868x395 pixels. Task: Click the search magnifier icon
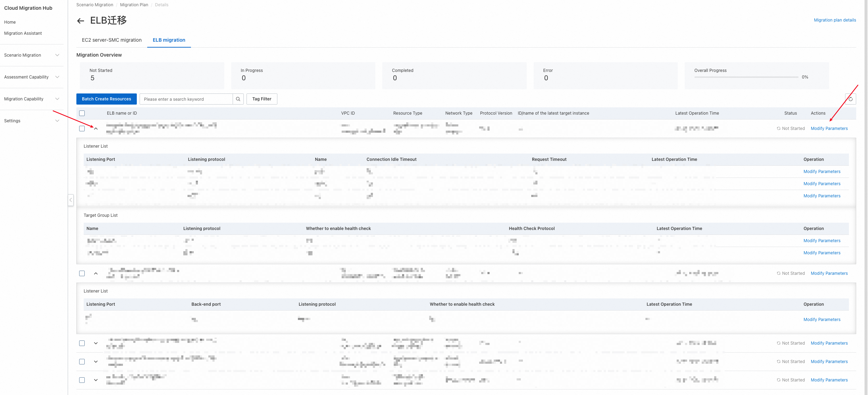(238, 99)
